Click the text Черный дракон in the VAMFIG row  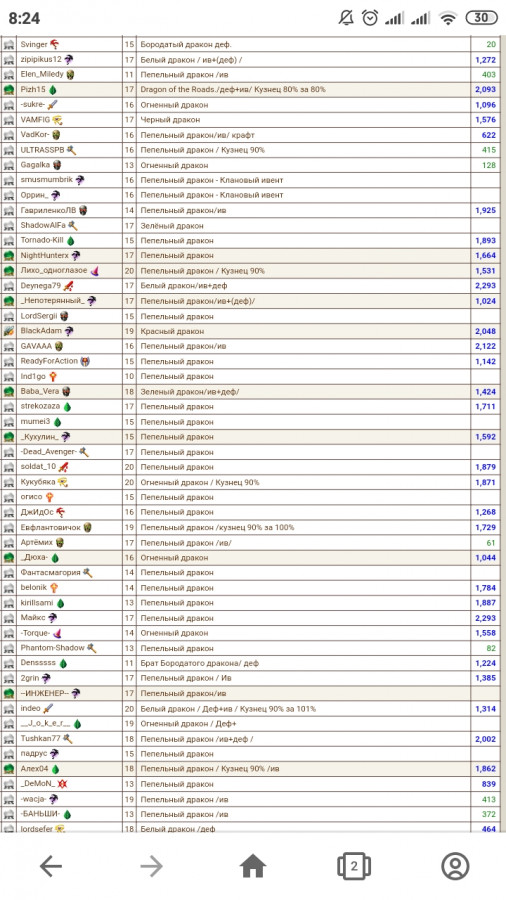170,120
